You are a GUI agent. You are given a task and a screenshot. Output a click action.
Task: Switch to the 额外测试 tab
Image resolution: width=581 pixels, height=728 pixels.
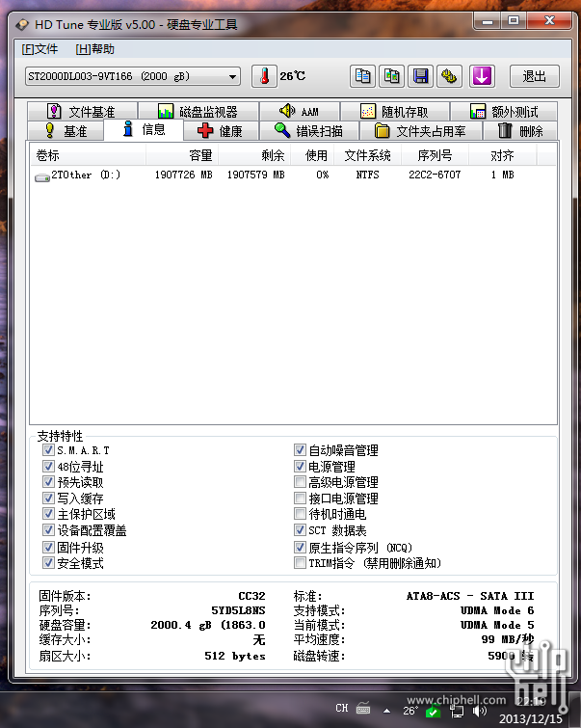[x=504, y=112]
